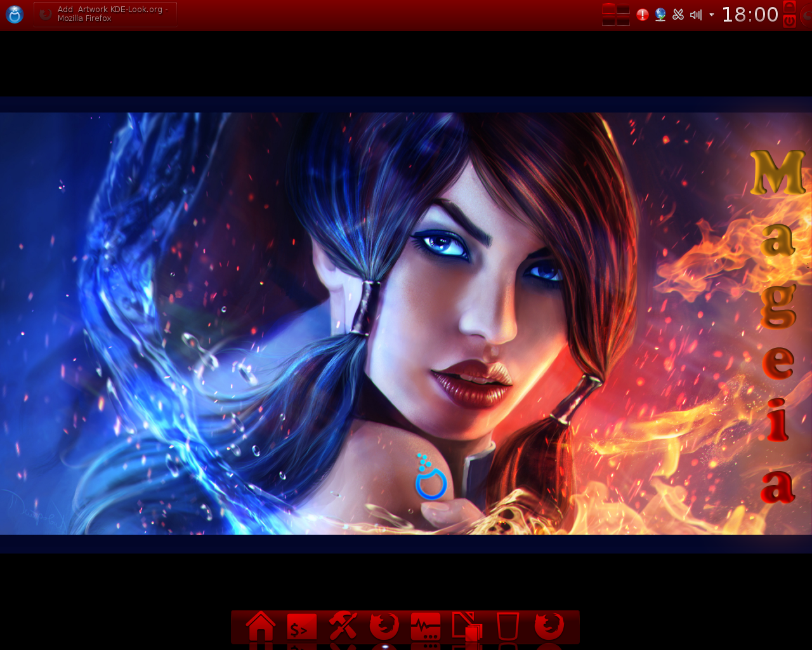This screenshot has height=650, width=812.
Task: Launch Firefox icon right of the trash
Action: 549,626
